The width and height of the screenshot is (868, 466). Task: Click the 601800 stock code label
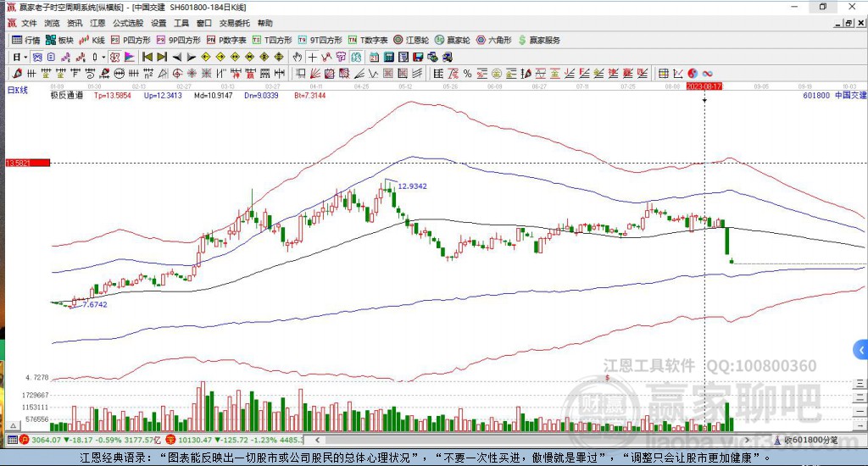tap(816, 95)
